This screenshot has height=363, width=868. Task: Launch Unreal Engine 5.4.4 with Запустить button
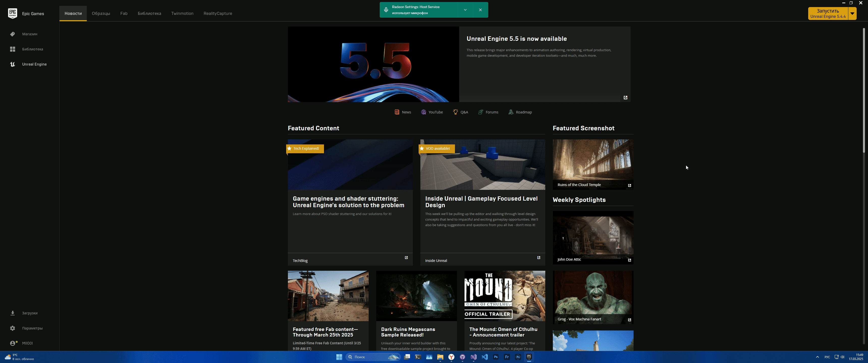point(828,13)
